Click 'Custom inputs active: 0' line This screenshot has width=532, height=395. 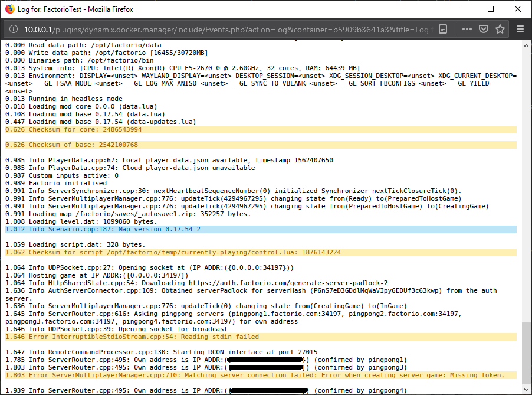(x=62, y=175)
